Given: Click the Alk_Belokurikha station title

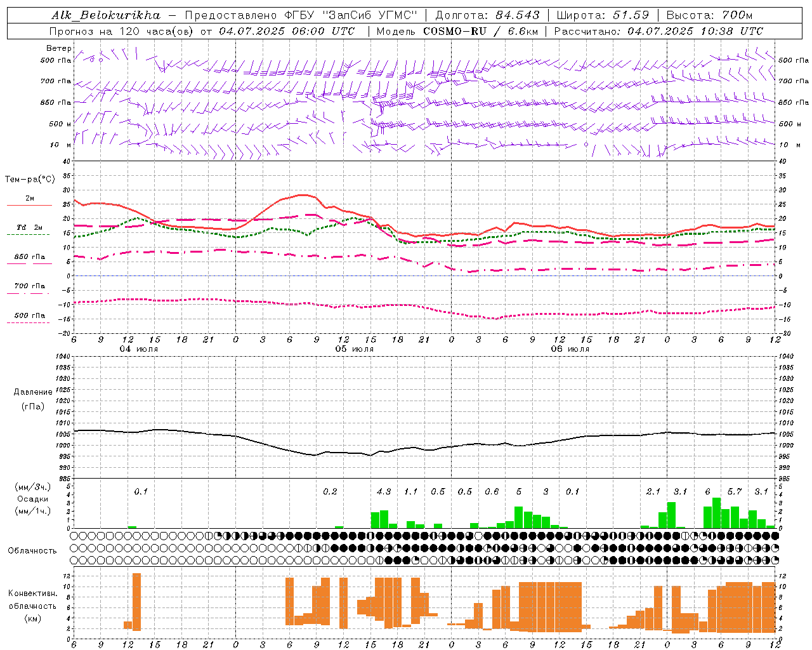Looking at the screenshot, I should coord(106,15).
